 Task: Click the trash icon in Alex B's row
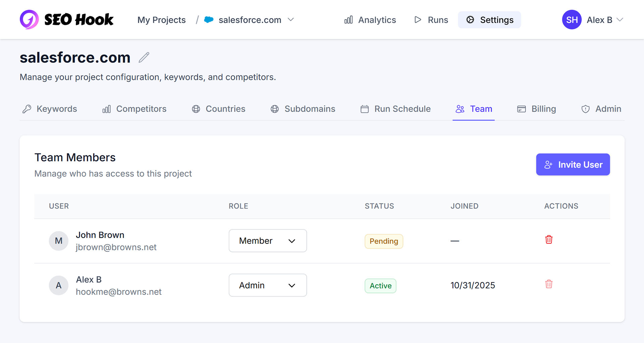549,284
